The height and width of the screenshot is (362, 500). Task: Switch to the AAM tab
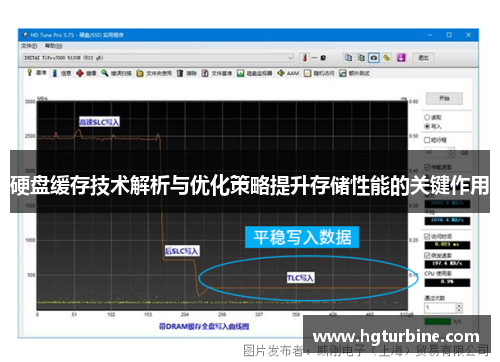tap(288, 73)
